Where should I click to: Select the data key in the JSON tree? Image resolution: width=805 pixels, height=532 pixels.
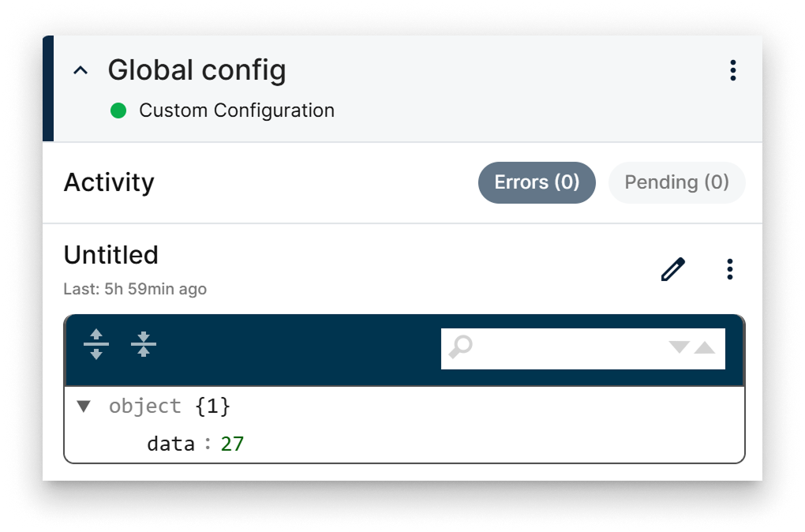coord(170,444)
